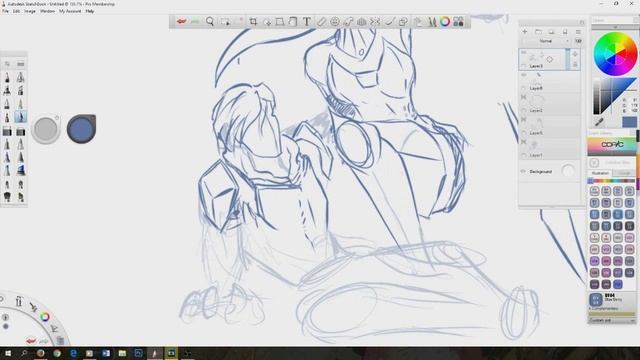
Task: Turn on the Symmetry tool in the toolbar
Action: point(375,22)
